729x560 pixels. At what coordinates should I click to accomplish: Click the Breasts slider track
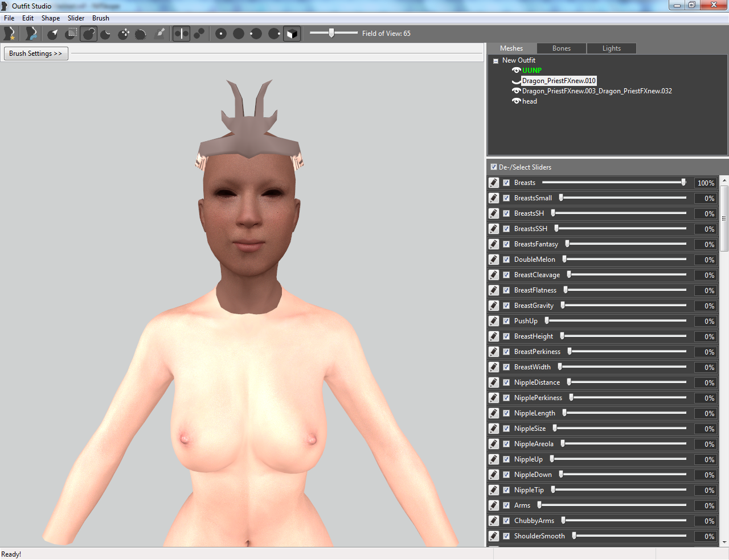(614, 183)
